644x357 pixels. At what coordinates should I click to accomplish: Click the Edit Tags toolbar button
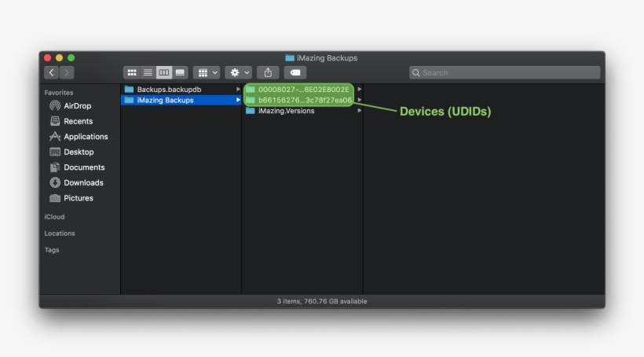click(x=295, y=73)
